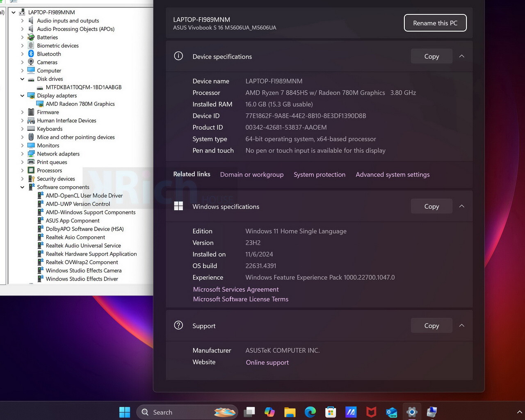Click the Keyboards category icon
The width and height of the screenshot is (525, 420).
coord(31,129)
